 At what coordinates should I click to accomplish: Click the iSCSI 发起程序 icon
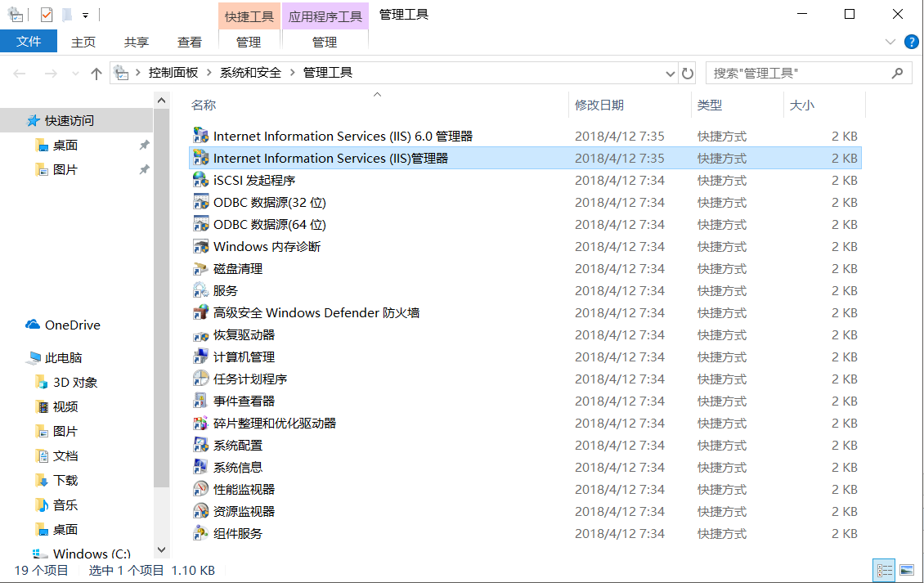coord(201,180)
